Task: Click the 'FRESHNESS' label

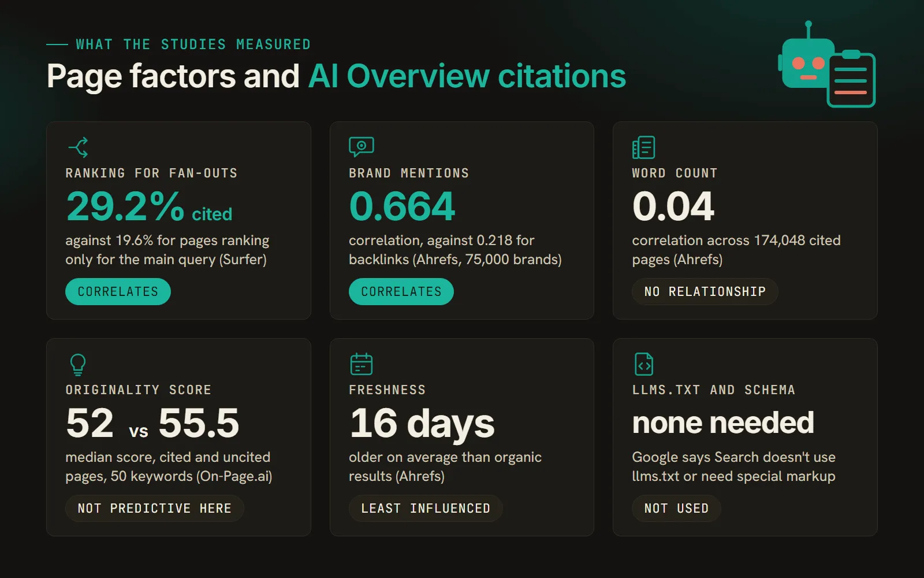Action: 388,390
